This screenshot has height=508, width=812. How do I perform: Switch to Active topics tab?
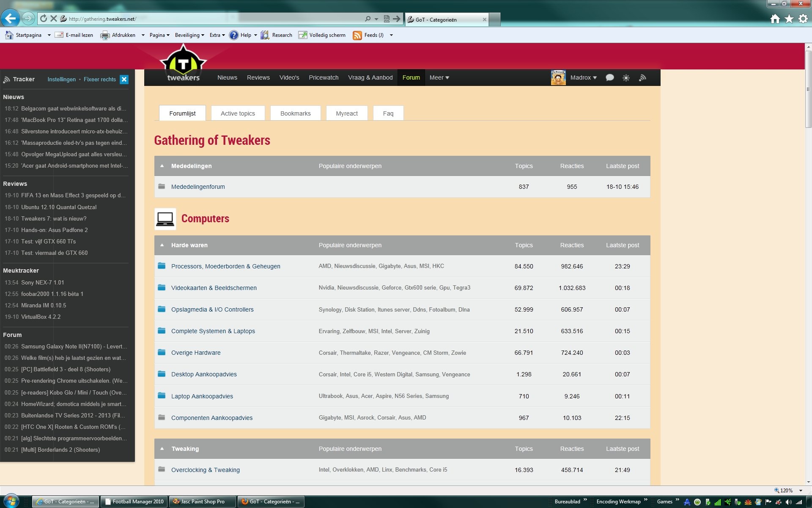238,113
